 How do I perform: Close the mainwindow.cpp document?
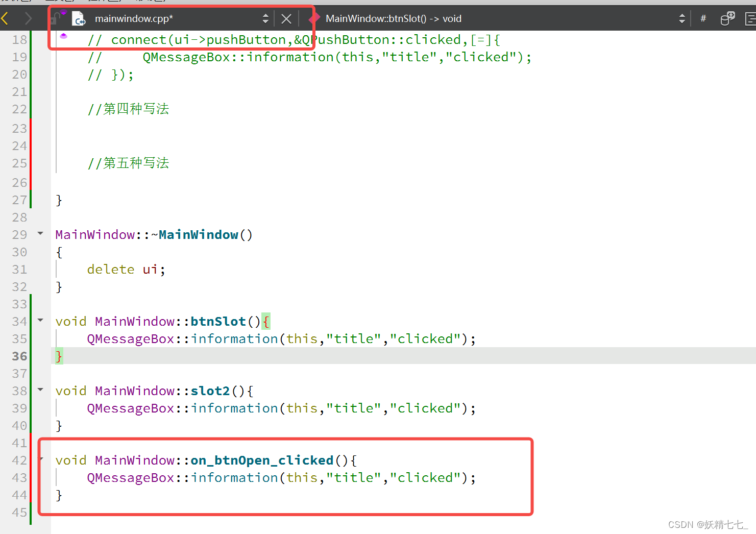click(286, 19)
